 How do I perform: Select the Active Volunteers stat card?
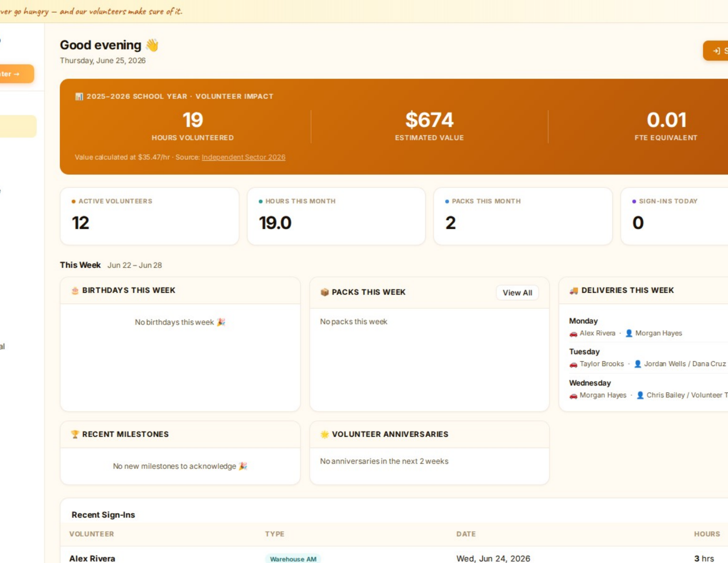pyautogui.click(x=150, y=216)
